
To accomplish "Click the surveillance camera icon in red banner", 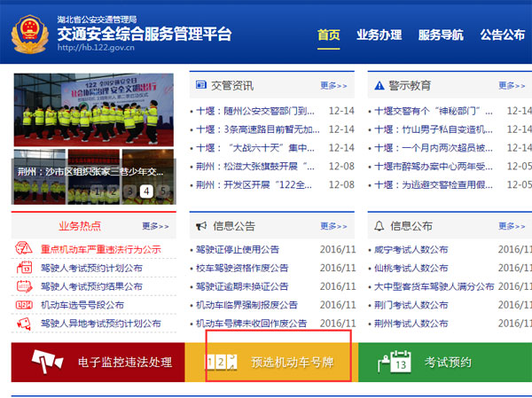I will click(x=47, y=362).
